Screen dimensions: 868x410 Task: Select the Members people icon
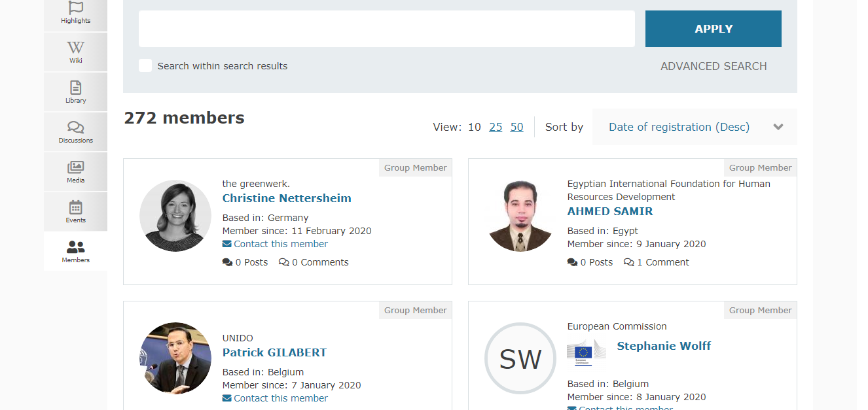pyautogui.click(x=76, y=247)
